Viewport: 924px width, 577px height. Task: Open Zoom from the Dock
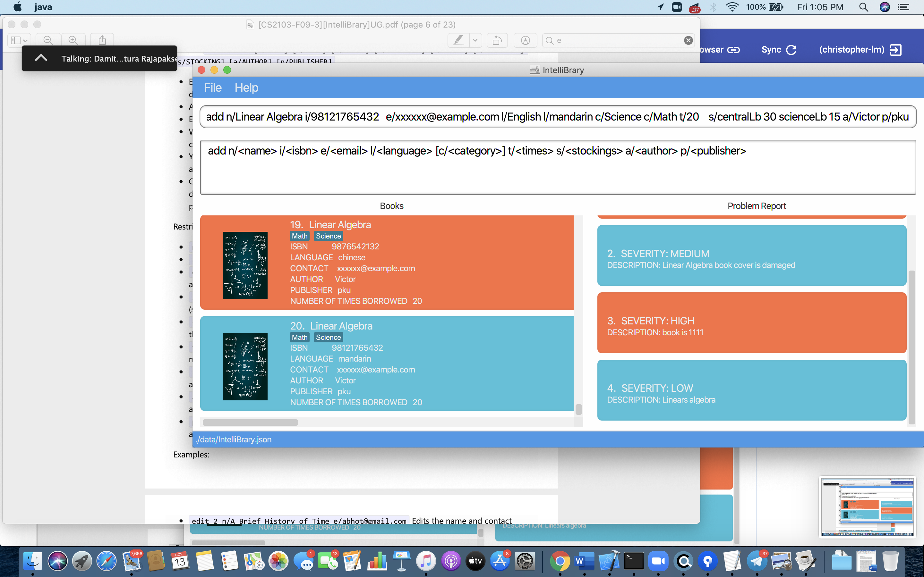[658, 561]
